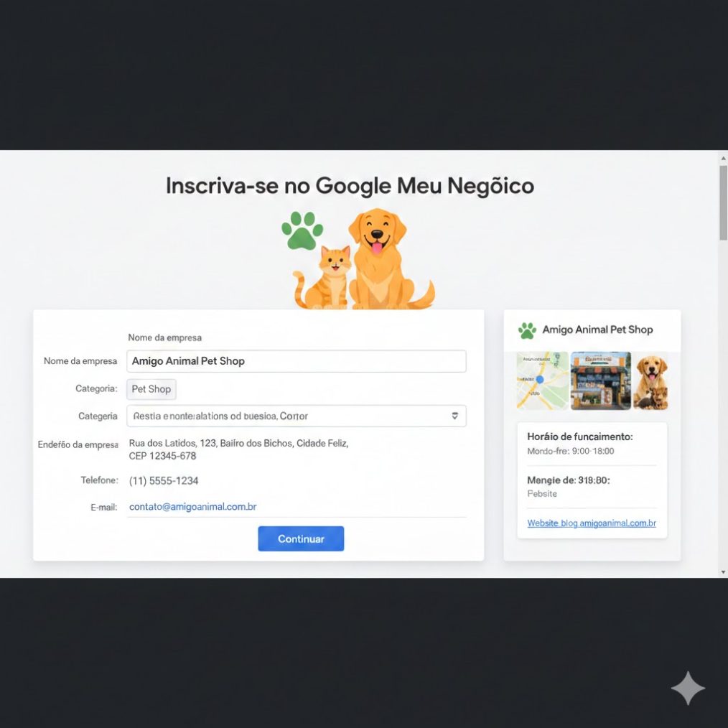Click the scrollbar down arrow
728x728 pixels.
pyautogui.click(x=723, y=572)
